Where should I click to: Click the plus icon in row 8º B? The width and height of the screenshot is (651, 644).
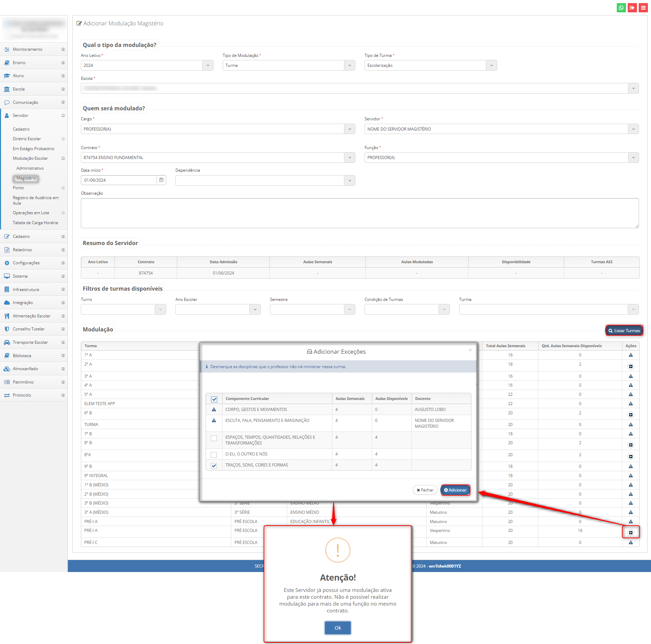[630, 445]
